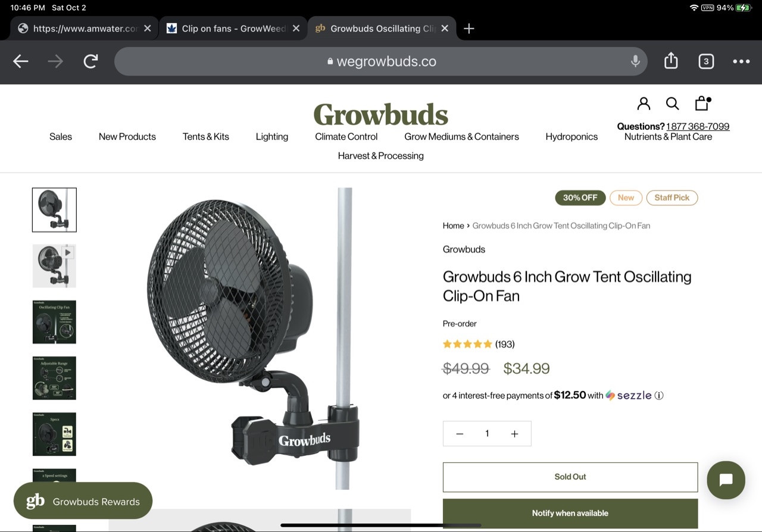Decrease quantity with minus button
The width and height of the screenshot is (762, 532).
(460, 434)
